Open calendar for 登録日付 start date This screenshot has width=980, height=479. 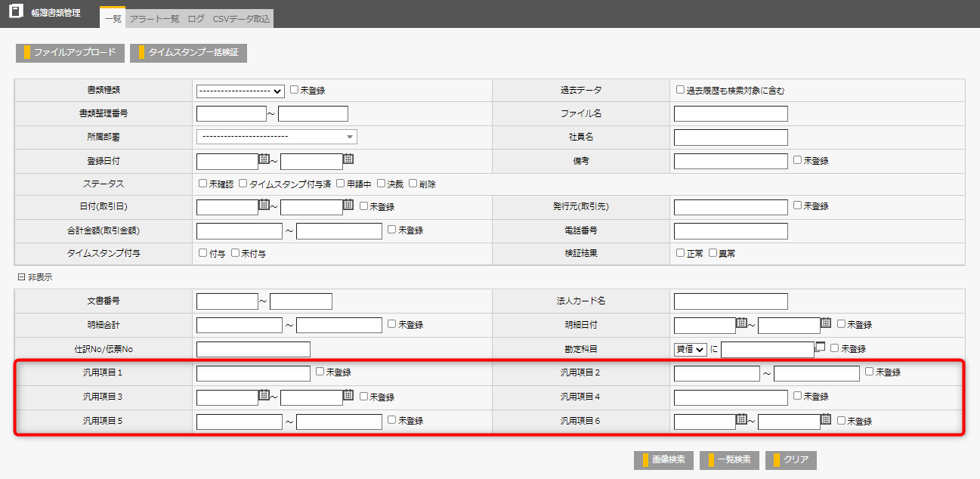(x=264, y=159)
